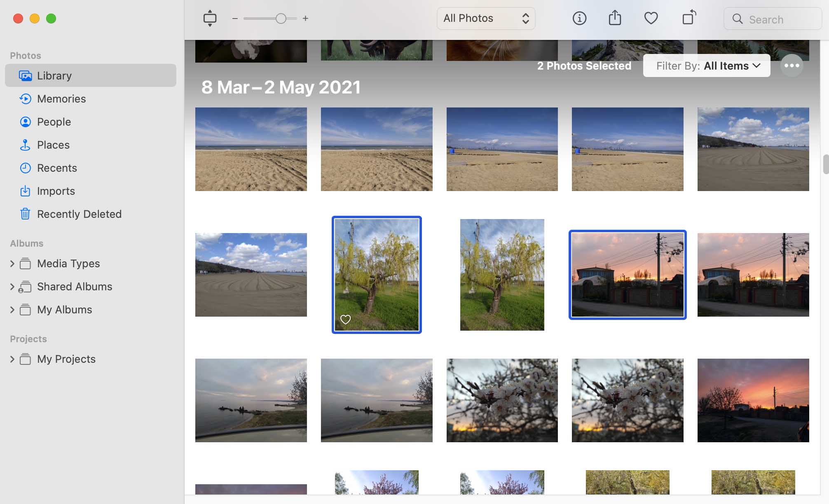Mark selected photos as Favorites

651,18
